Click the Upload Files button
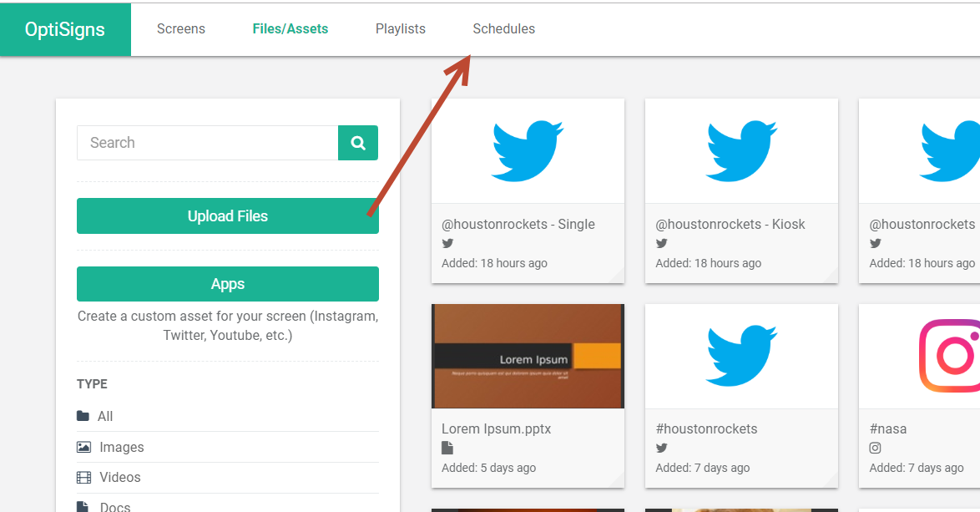Image resolution: width=980 pixels, height=512 pixels. point(228,215)
